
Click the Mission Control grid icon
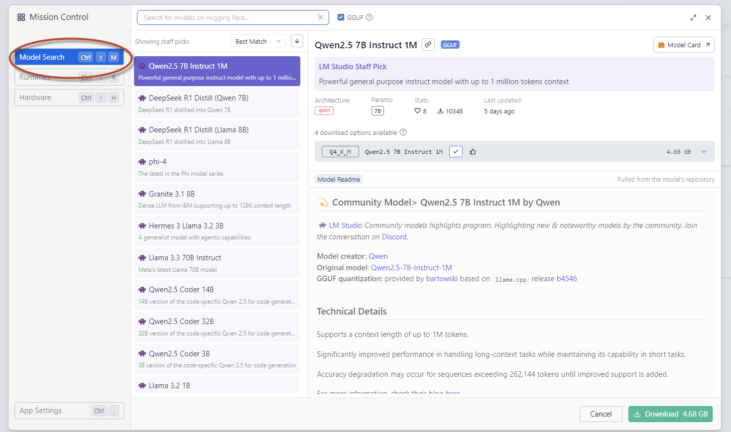21,17
